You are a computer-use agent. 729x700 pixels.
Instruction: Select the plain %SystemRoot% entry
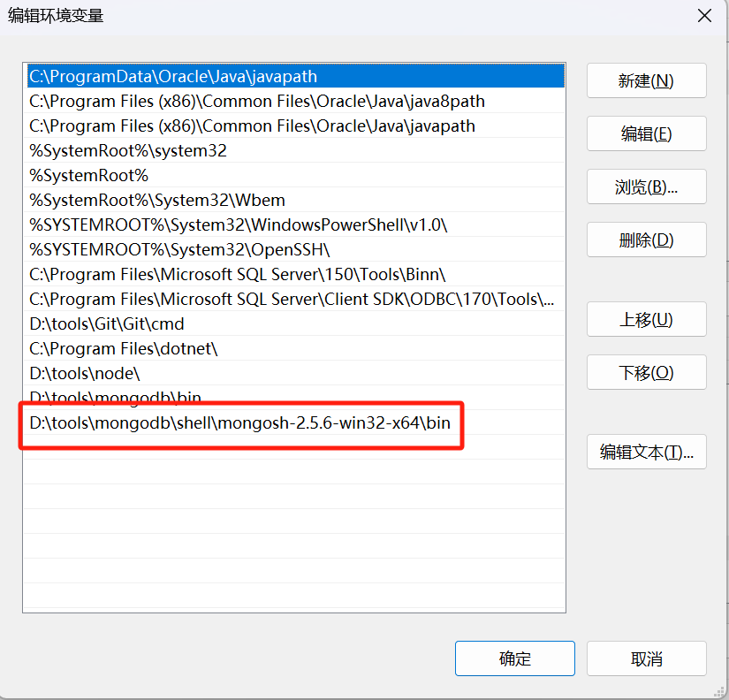pos(295,175)
